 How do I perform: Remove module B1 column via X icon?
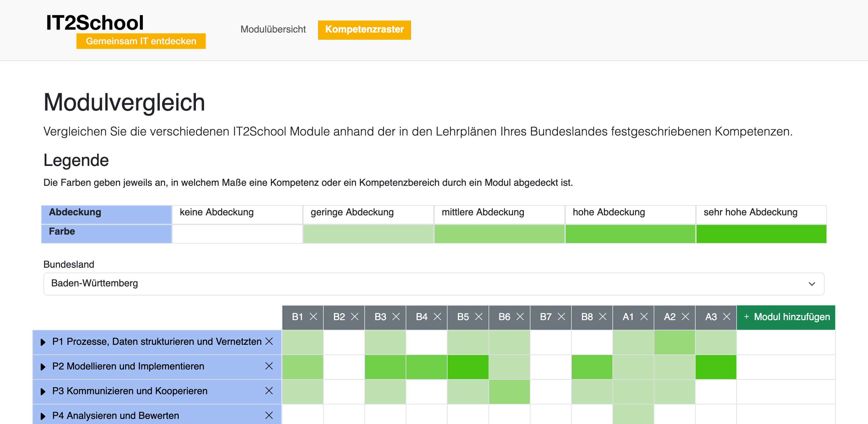[x=313, y=316]
